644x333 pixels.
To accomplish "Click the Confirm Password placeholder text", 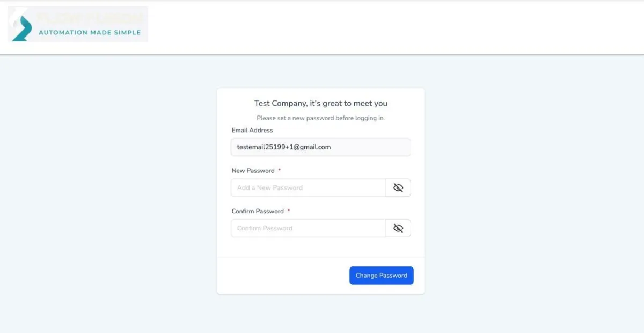I will [x=265, y=228].
